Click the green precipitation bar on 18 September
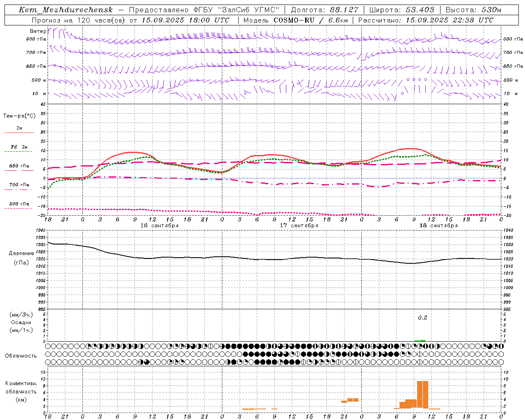The image size is (525, 420). (420, 340)
